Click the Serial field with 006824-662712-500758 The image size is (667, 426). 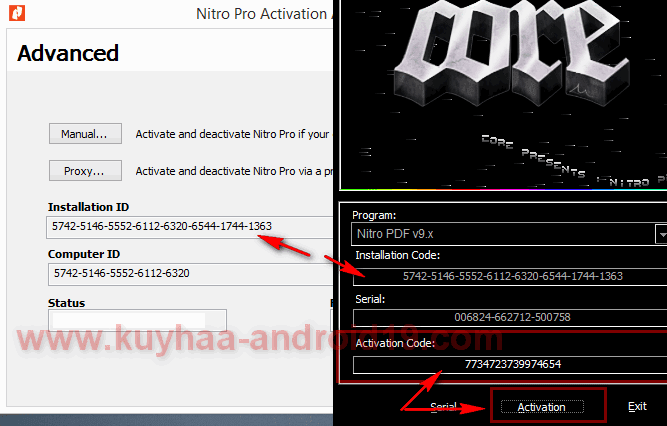[x=510, y=317]
